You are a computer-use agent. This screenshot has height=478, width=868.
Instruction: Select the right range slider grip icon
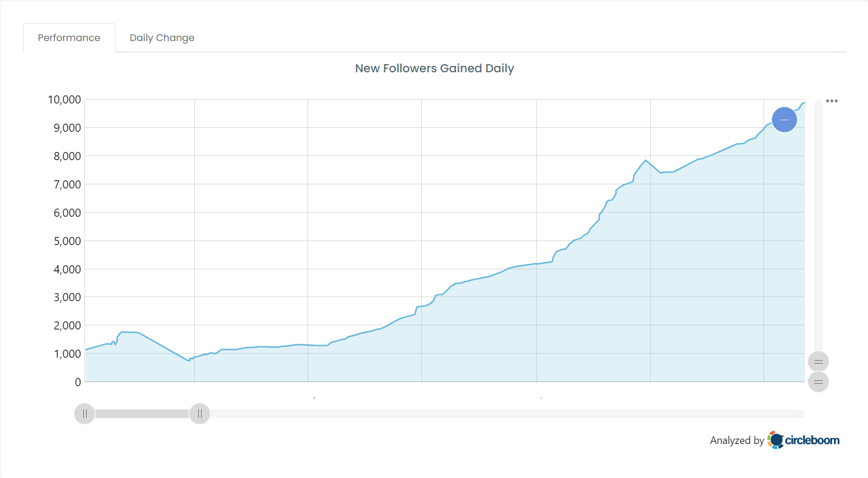(x=199, y=413)
